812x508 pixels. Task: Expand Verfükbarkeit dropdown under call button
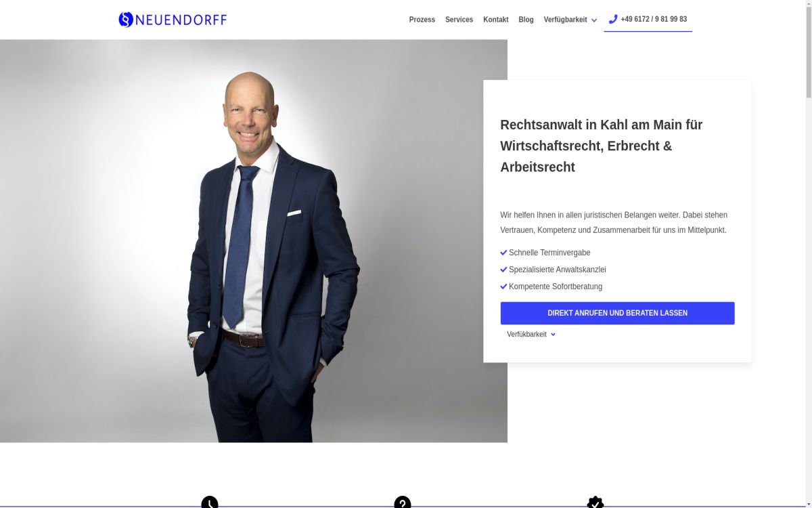[553, 335]
